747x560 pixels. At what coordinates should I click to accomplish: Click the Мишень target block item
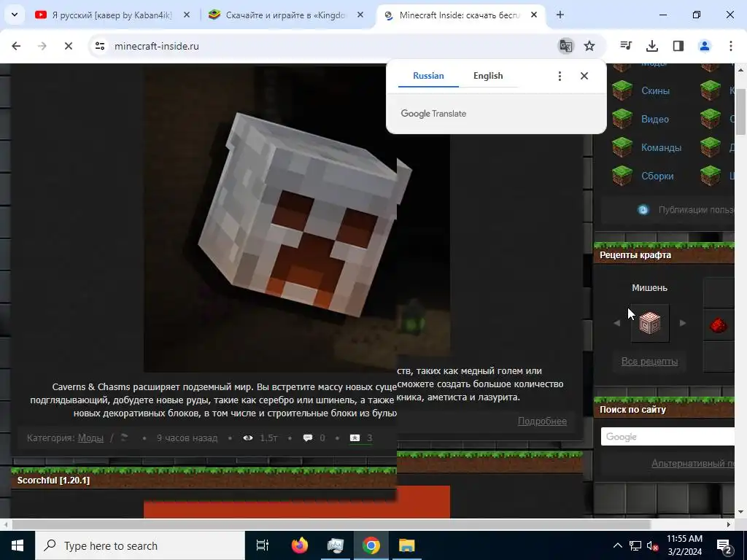(x=650, y=323)
